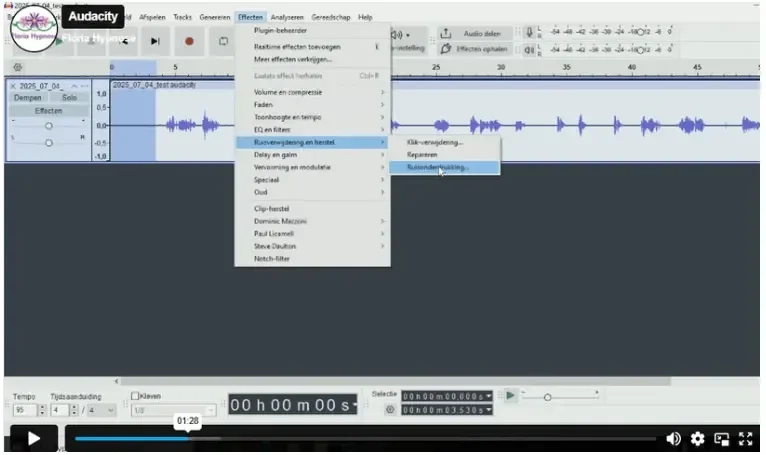This screenshot has width=766, height=455.
Task: Click the video player play button
Action: (33, 438)
